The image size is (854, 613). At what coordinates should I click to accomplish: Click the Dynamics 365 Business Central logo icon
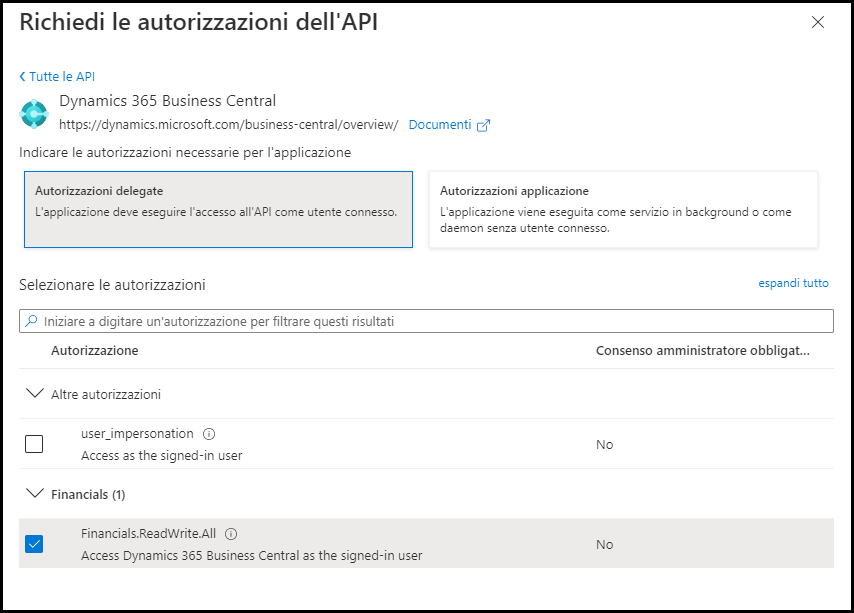click(34, 113)
